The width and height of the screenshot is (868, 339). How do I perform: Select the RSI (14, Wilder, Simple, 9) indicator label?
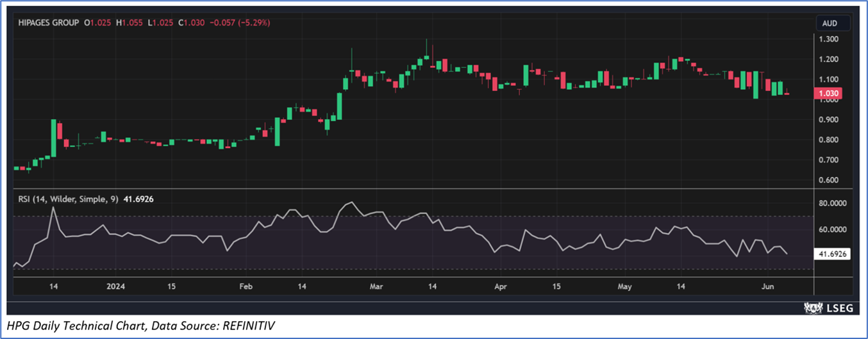[65, 199]
